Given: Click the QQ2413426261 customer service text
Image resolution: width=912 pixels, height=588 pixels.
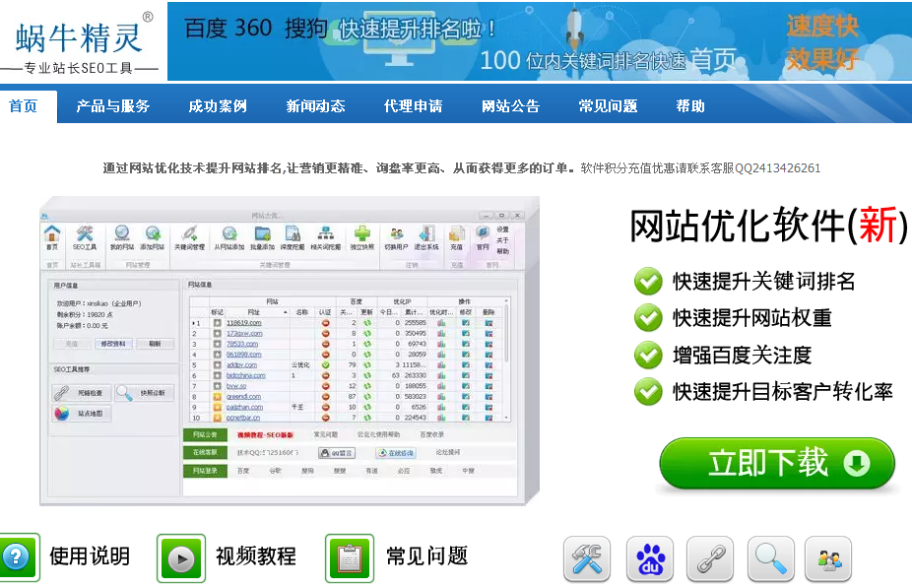Looking at the screenshot, I should (x=778, y=168).
